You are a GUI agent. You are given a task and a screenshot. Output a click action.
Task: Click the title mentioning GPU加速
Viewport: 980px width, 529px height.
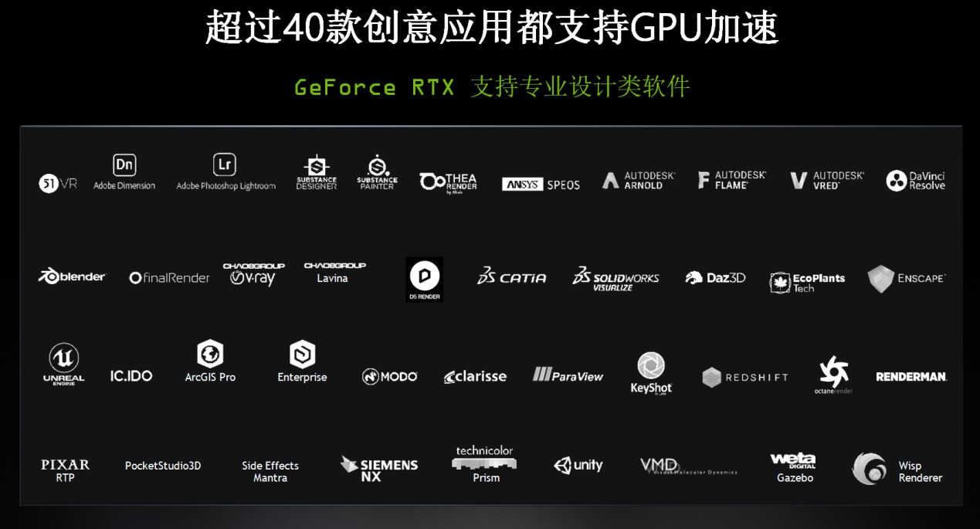click(492, 29)
